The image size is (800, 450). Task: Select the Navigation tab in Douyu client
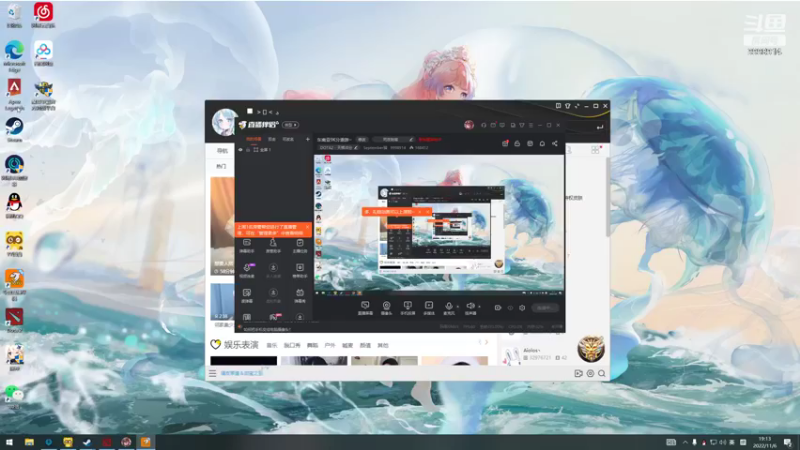[222, 151]
